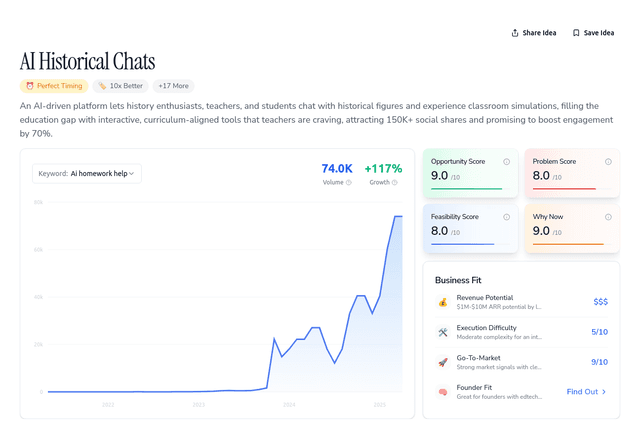This screenshot has width=640, height=439.
Task: Show Feasibility Score info tooltip icon
Action: [506, 217]
